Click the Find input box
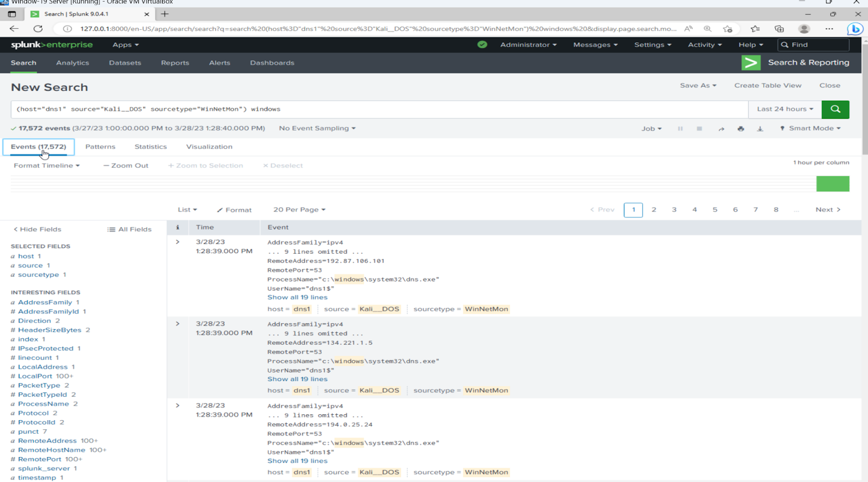868x482 pixels. [x=813, y=44]
